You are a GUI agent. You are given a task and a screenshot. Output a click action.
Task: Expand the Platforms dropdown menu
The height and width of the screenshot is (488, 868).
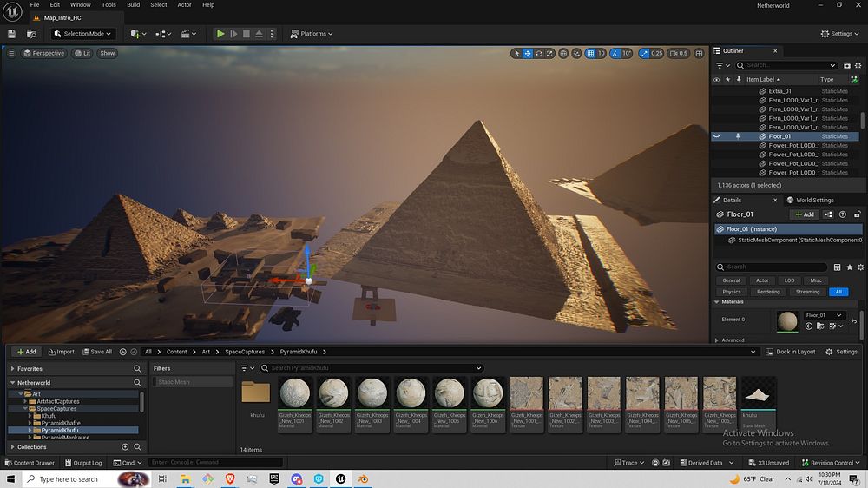coord(312,34)
